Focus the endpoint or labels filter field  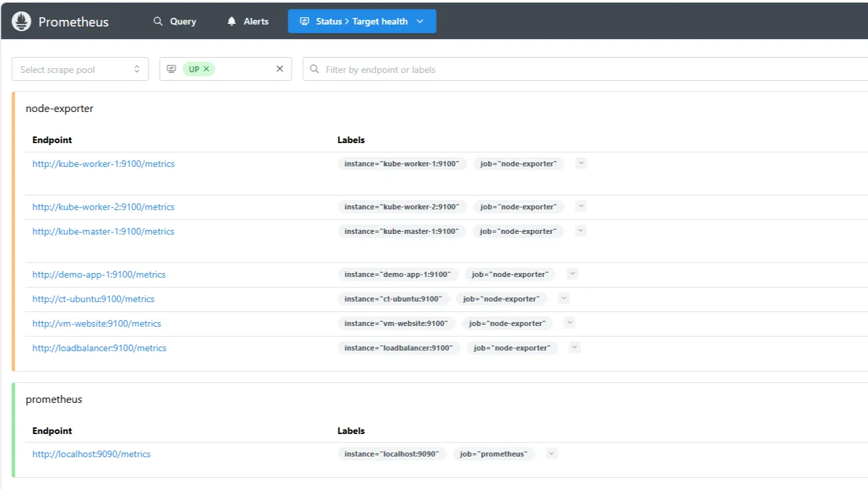585,70
